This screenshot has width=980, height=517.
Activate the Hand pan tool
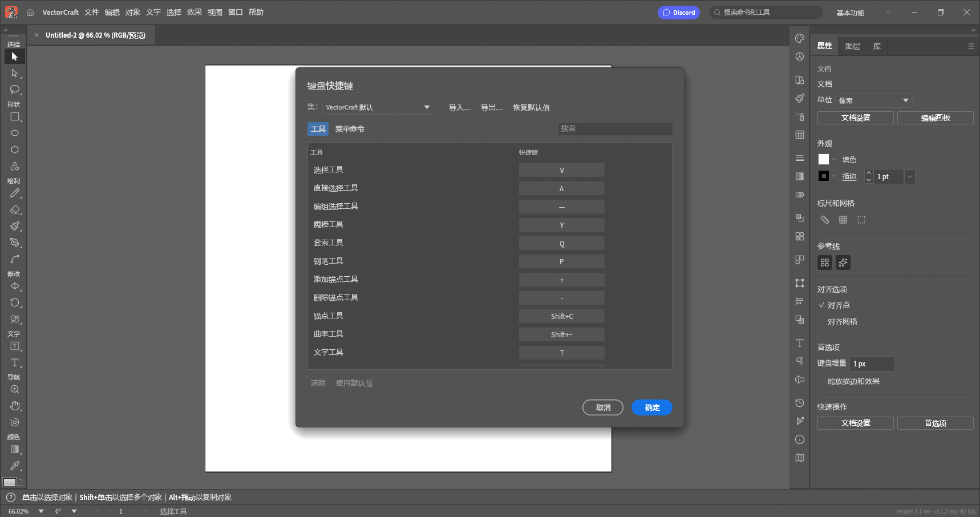pyautogui.click(x=14, y=406)
